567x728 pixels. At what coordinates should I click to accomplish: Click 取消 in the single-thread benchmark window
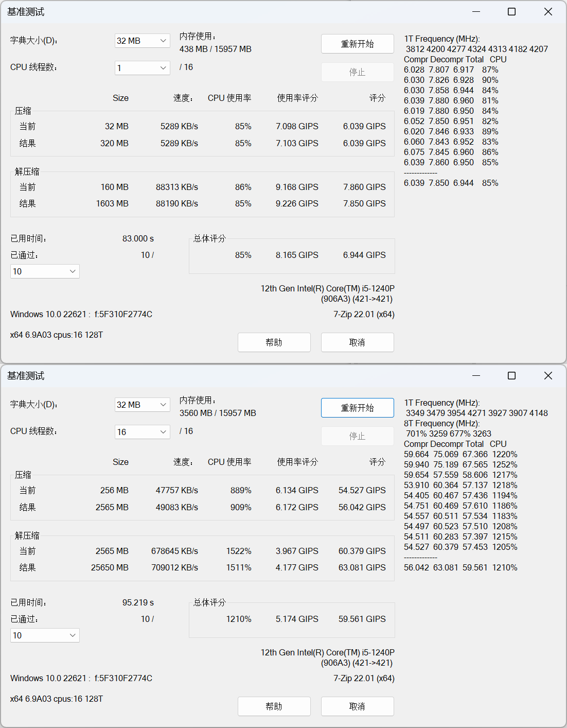click(x=357, y=342)
